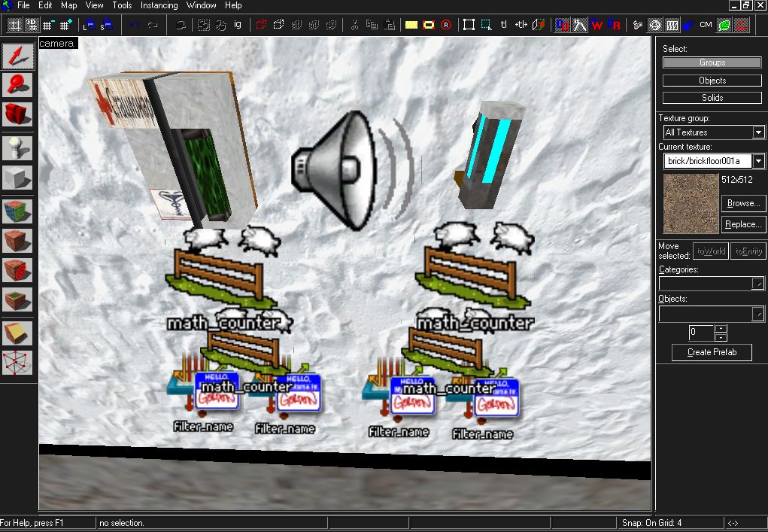Image resolution: width=768 pixels, height=532 pixels.
Task: Click the Create Prefab button
Action: [711, 352]
